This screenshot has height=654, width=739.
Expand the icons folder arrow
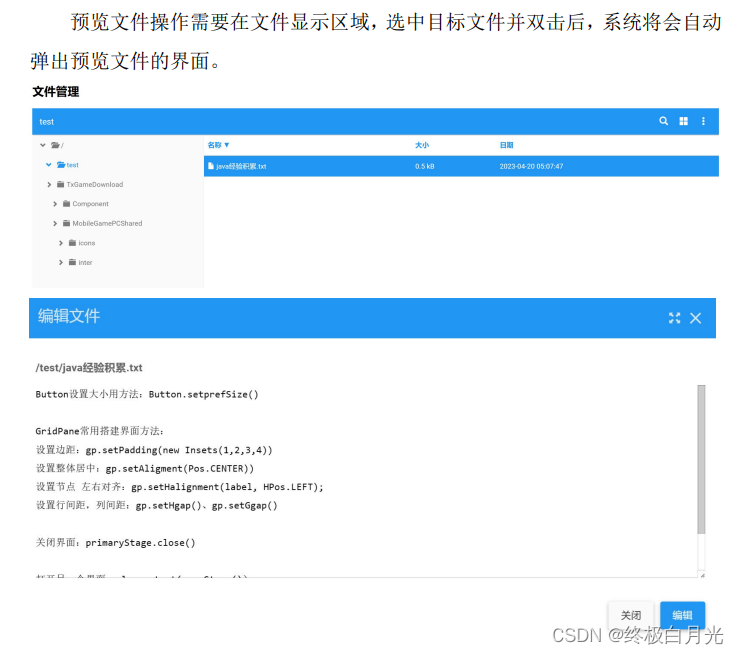pos(60,243)
